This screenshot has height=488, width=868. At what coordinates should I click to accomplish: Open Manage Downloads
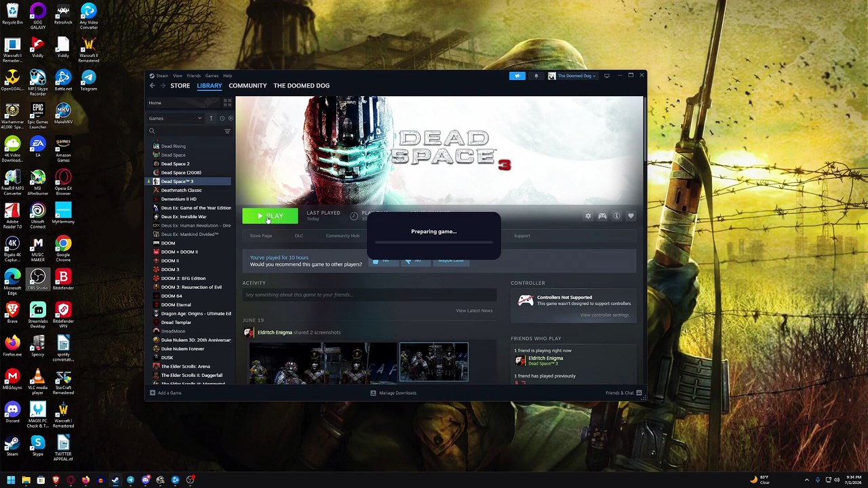pyautogui.click(x=393, y=393)
